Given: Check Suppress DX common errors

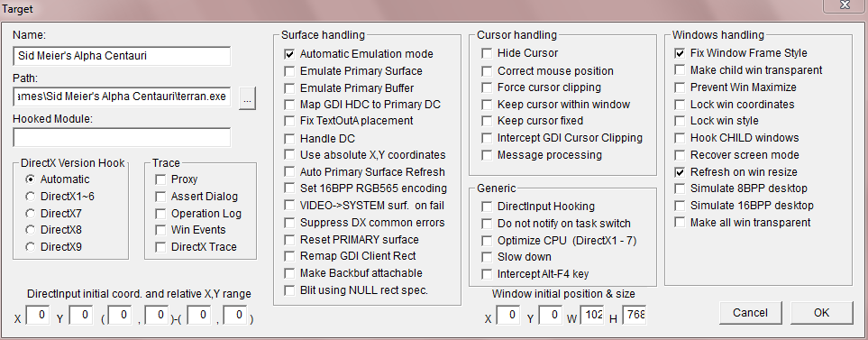Looking at the screenshot, I should pos(289,223).
